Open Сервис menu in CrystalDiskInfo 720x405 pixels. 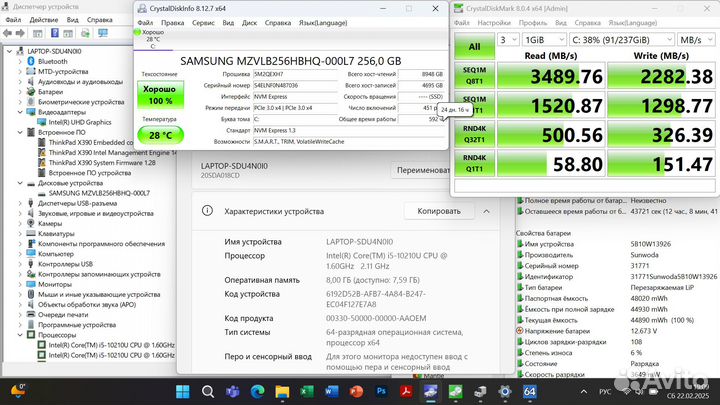203,22
